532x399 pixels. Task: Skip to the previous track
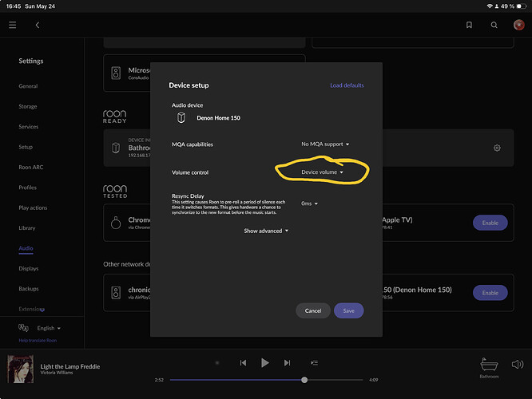243,363
